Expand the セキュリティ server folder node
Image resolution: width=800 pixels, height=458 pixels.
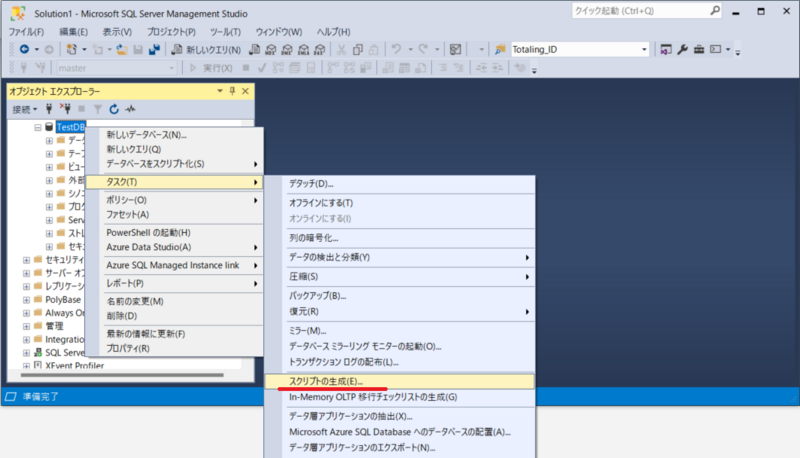tap(26, 260)
